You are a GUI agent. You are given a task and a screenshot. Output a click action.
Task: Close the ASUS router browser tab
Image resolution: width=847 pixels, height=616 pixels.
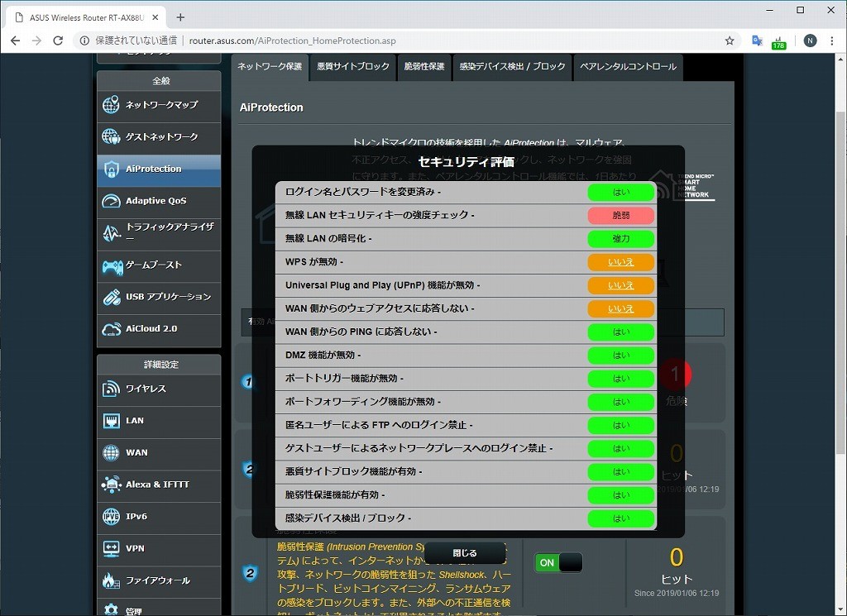point(155,17)
